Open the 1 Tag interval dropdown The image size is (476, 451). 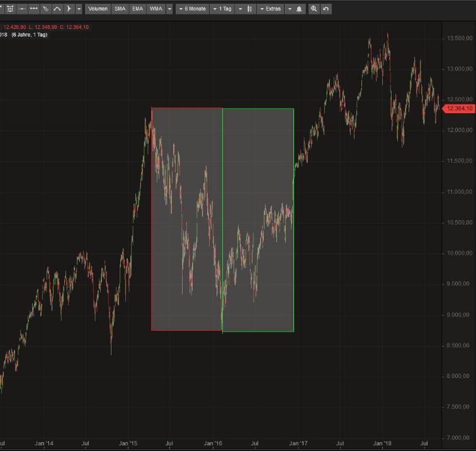tap(222, 9)
